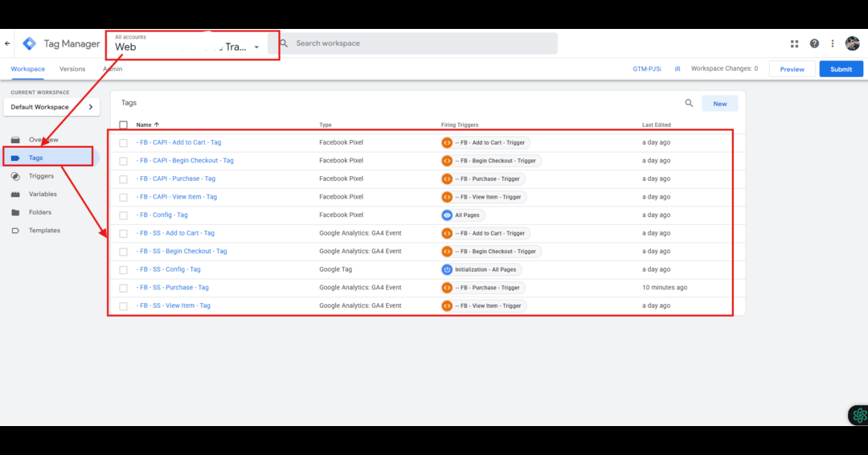Open the help question mark icon
This screenshot has height=455, width=868.
point(814,43)
